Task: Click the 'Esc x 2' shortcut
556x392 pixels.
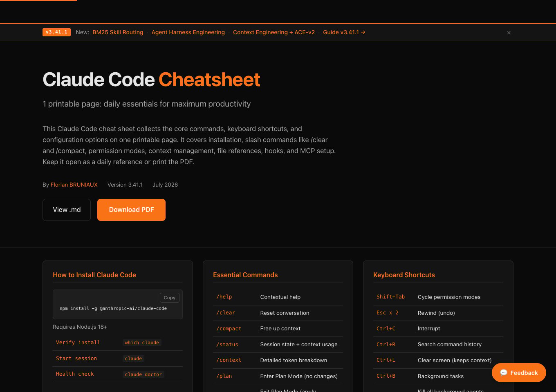Action: click(x=388, y=313)
